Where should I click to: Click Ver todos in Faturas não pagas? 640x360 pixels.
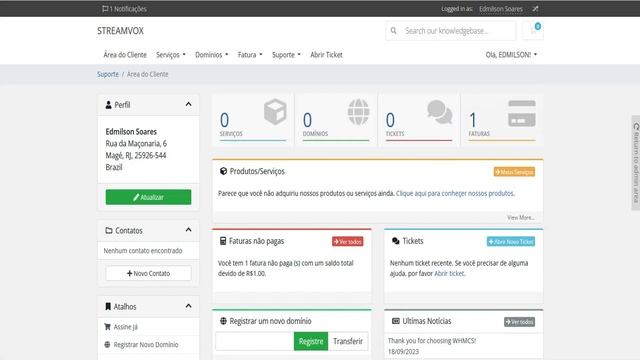(x=348, y=242)
